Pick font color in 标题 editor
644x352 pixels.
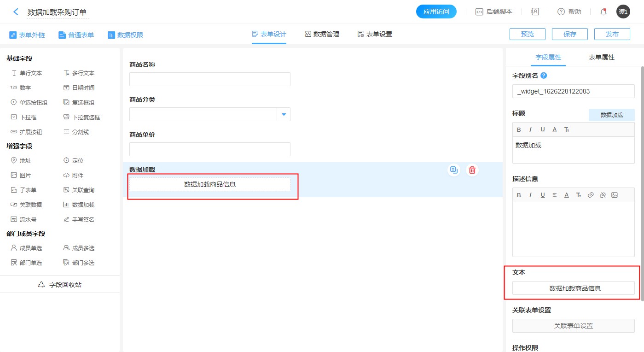[555, 130]
